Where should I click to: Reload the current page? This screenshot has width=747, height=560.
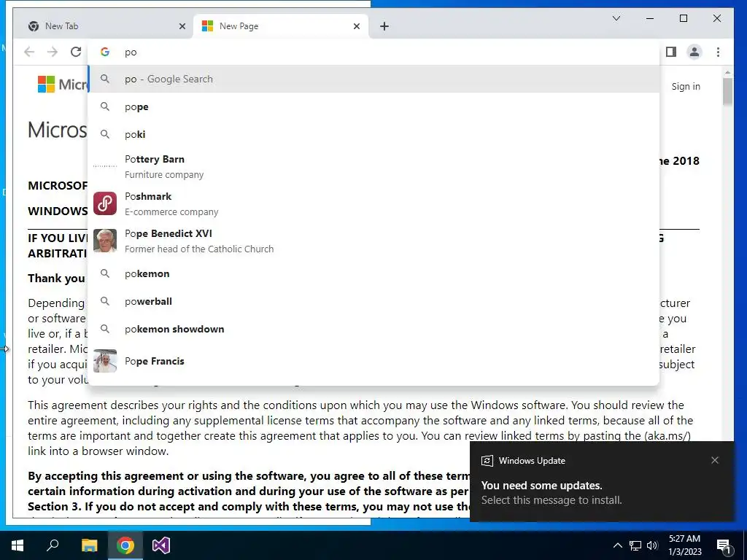(x=76, y=52)
